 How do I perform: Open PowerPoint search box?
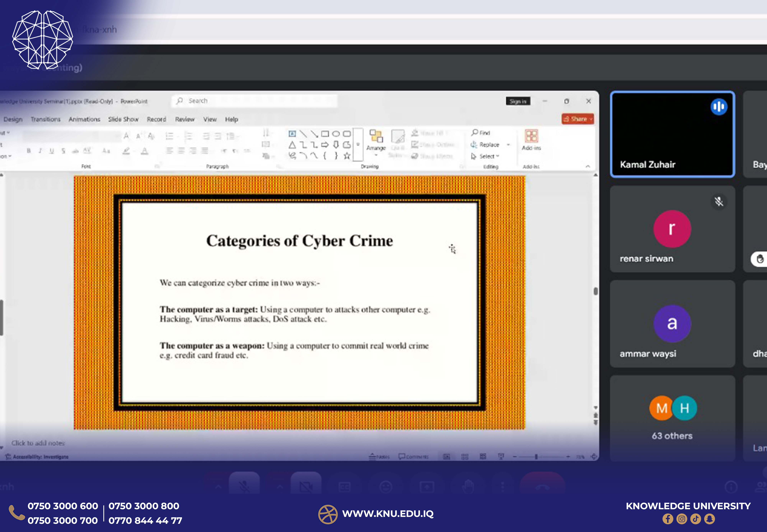pyautogui.click(x=254, y=101)
